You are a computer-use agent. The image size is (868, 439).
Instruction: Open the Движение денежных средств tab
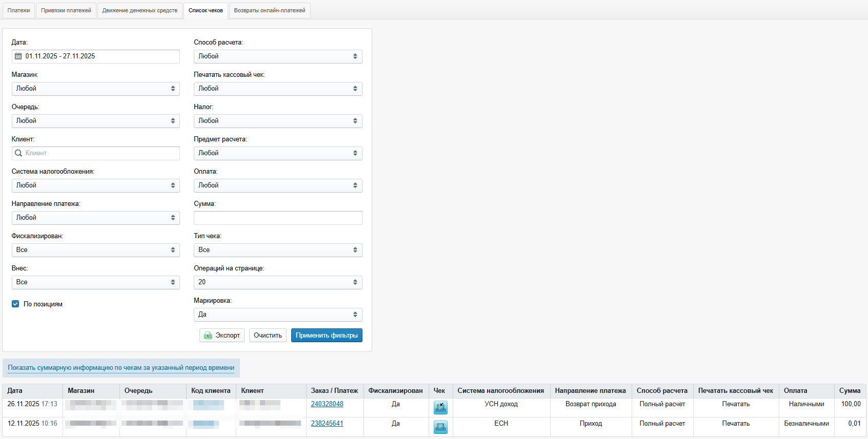pos(139,10)
